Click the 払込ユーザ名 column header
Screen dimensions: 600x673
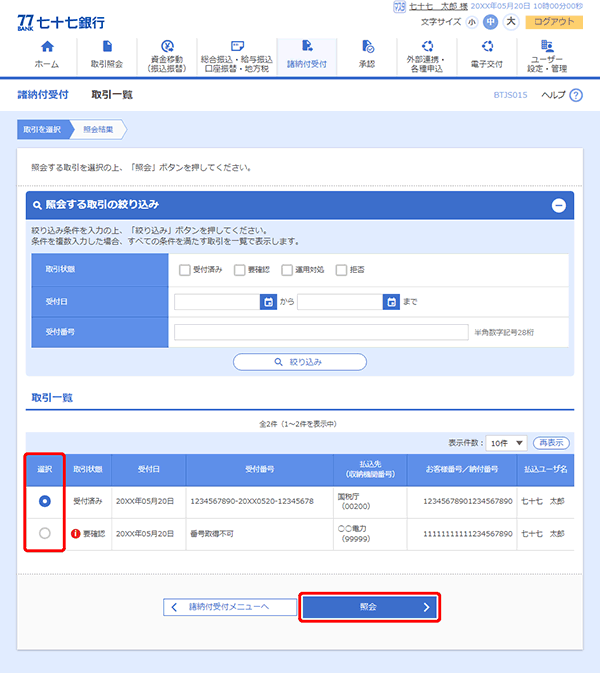point(545,470)
